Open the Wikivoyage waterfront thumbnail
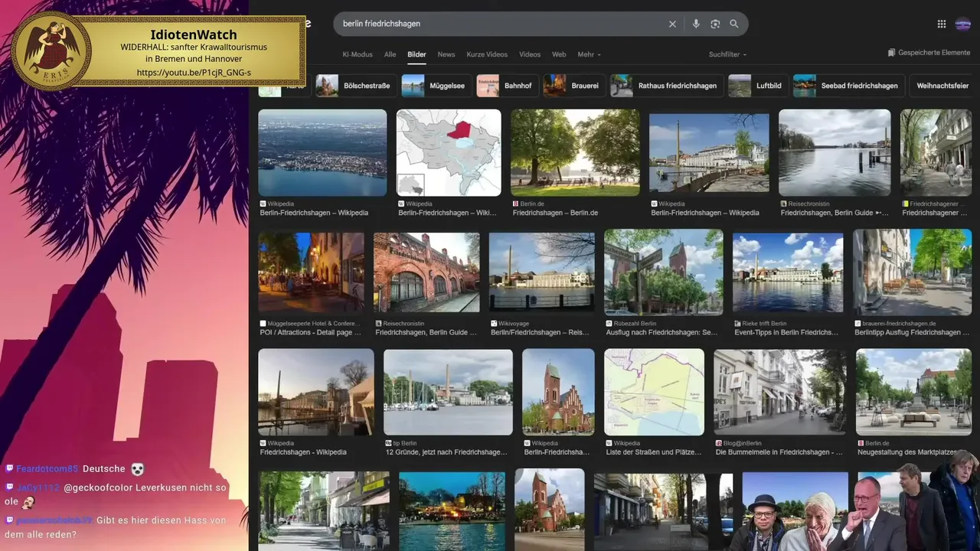The height and width of the screenshot is (551, 980). coord(542,272)
